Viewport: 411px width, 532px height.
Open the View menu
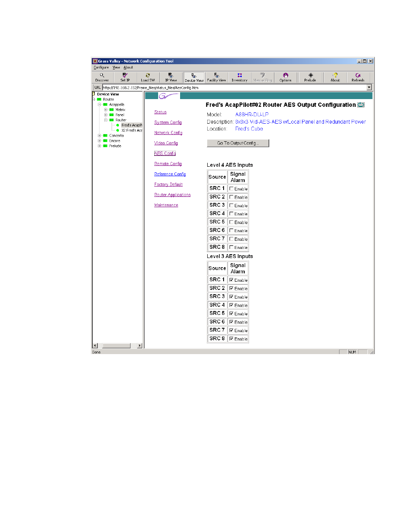point(116,68)
